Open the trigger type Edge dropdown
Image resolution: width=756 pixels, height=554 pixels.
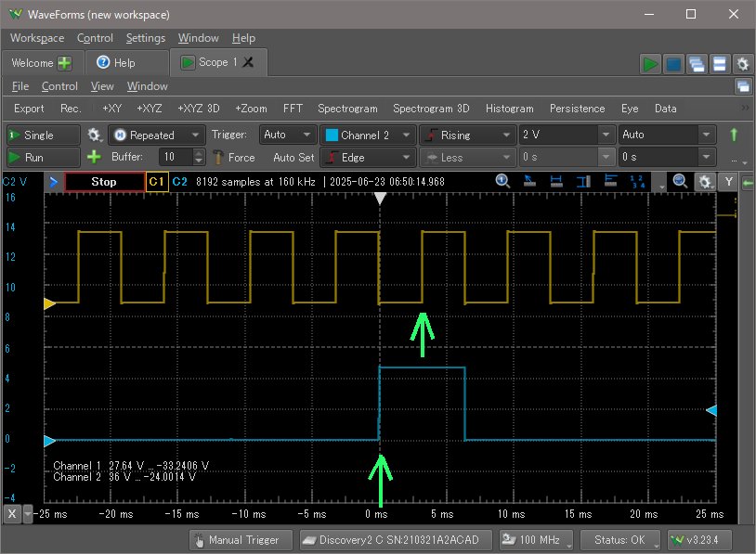(368, 157)
